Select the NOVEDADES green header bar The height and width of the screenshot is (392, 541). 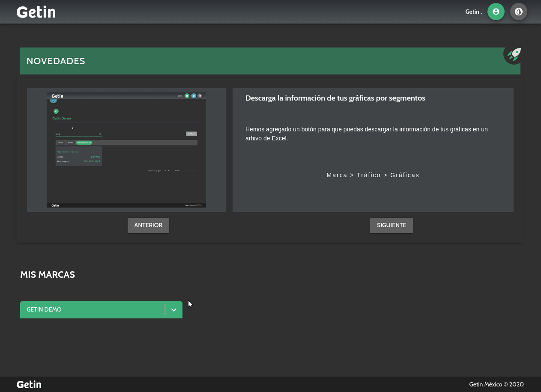(257, 61)
